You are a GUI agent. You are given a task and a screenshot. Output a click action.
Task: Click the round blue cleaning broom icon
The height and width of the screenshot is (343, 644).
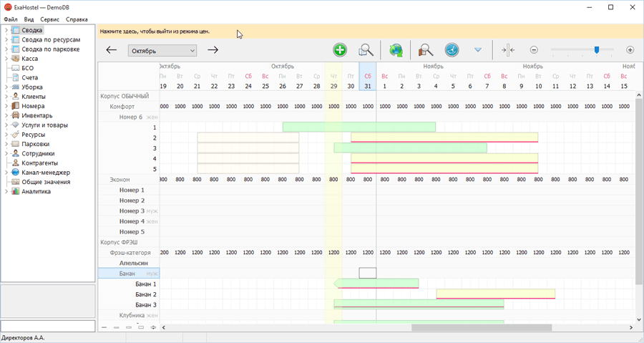[452, 50]
